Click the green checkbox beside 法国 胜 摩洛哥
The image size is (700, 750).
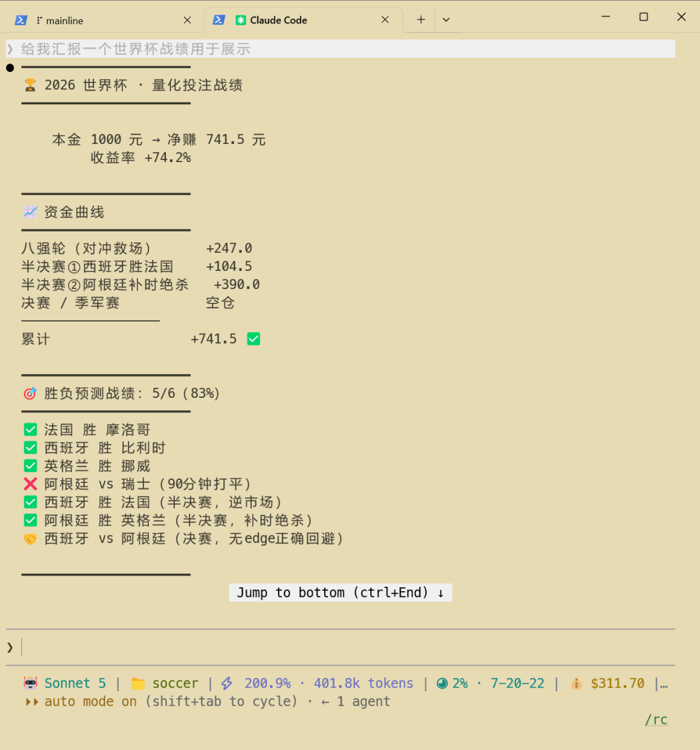click(x=30, y=430)
